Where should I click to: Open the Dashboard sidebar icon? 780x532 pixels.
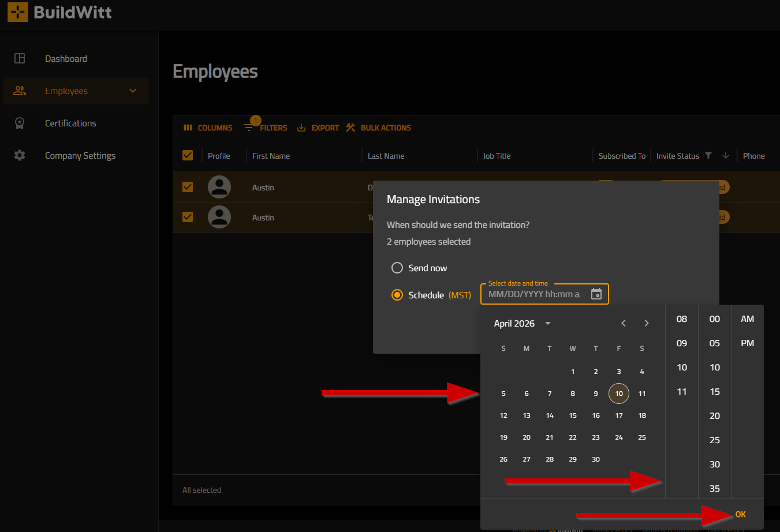pos(20,58)
